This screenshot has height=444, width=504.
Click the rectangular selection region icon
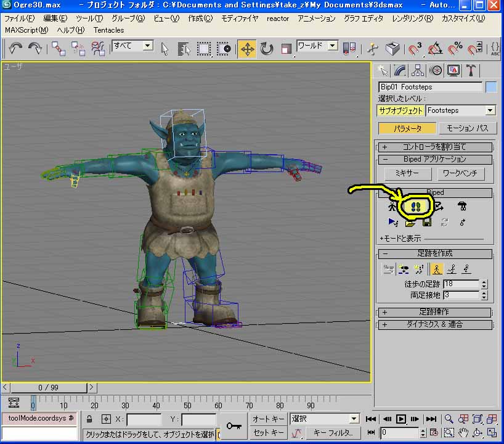(x=204, y=49)
